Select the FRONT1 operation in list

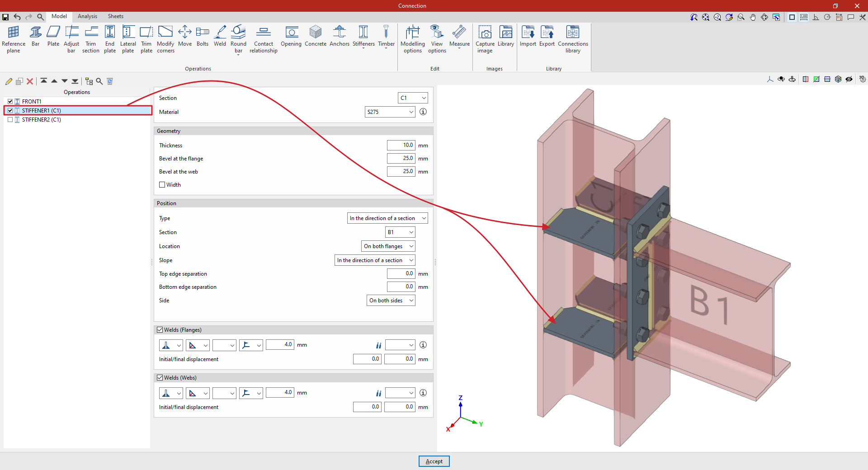(32, 102)
